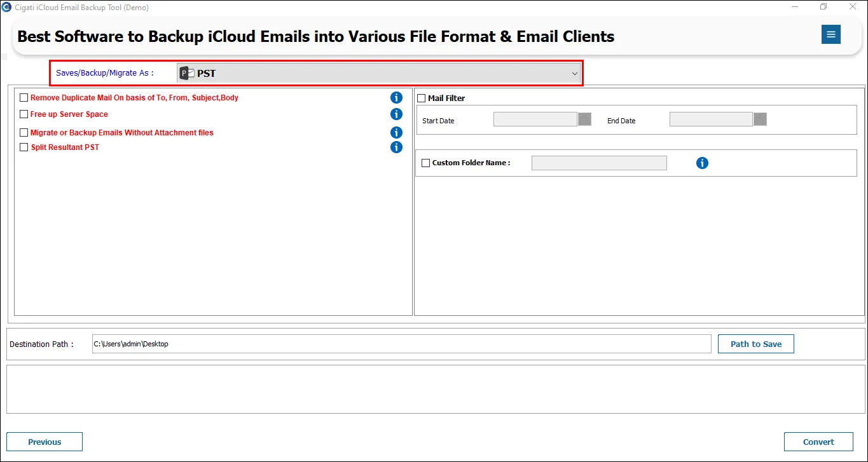Toggle the Mail Filter checkbox
868x462 pixels.
421,99
